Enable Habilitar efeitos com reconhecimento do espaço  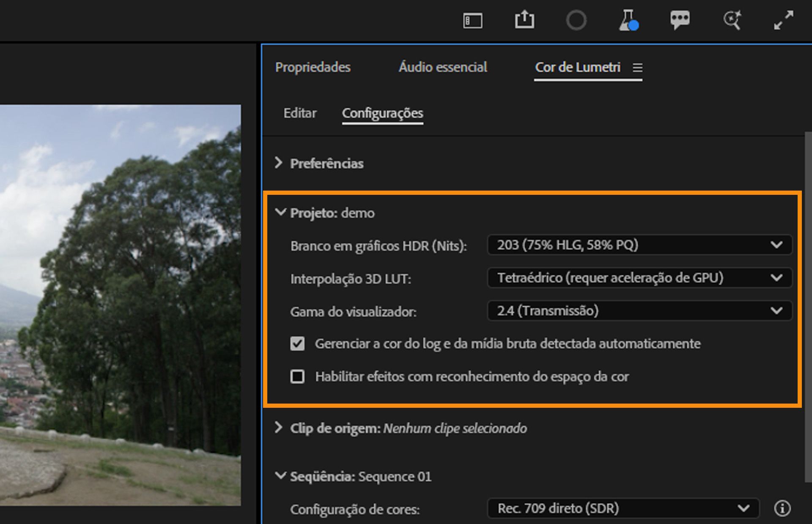tap(297, 377)
